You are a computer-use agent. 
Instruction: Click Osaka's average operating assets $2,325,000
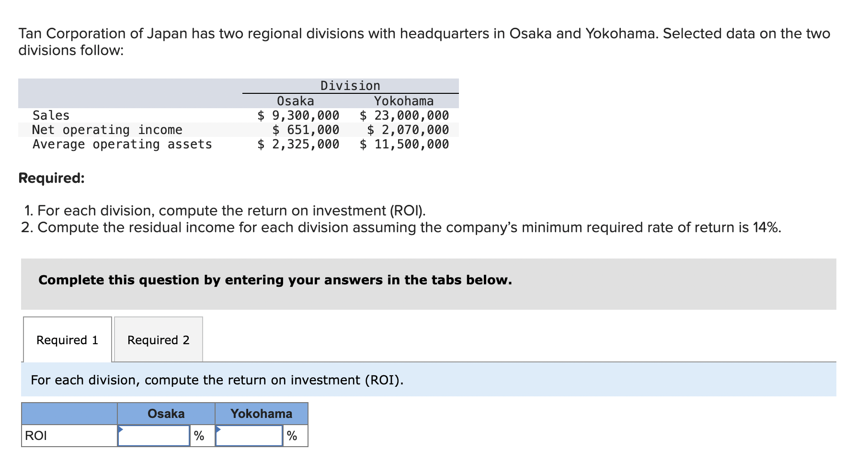298,144
